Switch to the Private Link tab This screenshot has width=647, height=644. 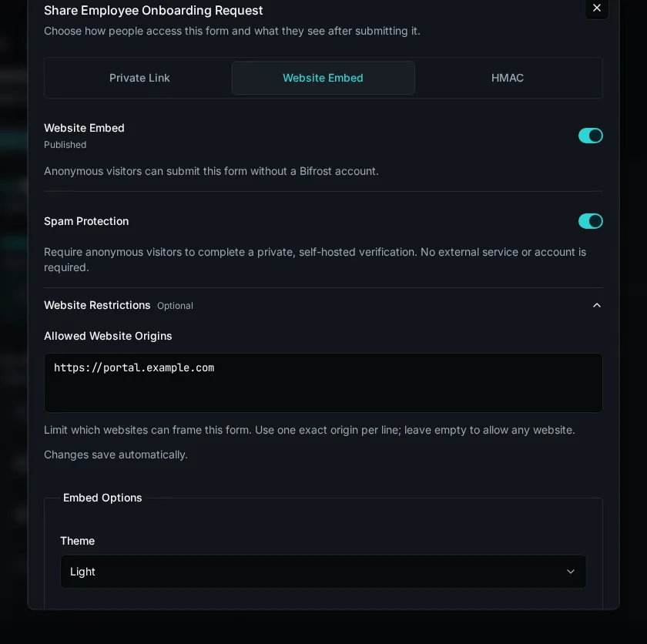click(139, 78)
